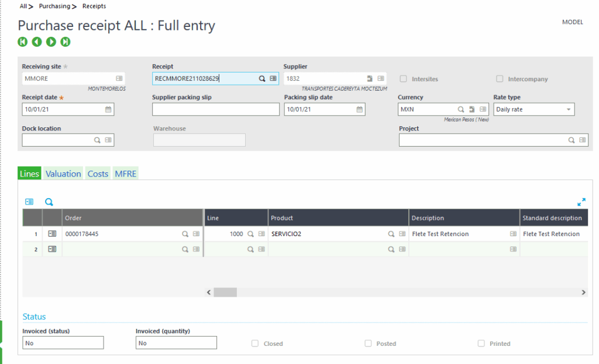Toggle the Closed status checkbox

(x=255, y=344)
